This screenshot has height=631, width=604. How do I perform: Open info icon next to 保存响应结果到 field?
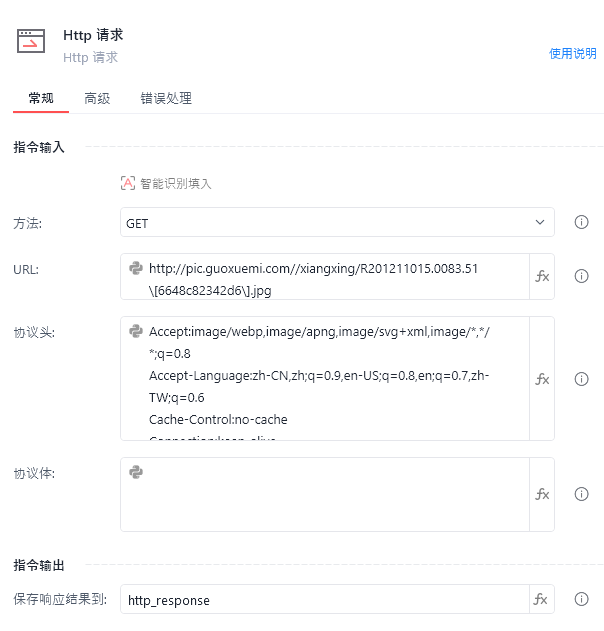pyautogui.click(x=581, y=599)
